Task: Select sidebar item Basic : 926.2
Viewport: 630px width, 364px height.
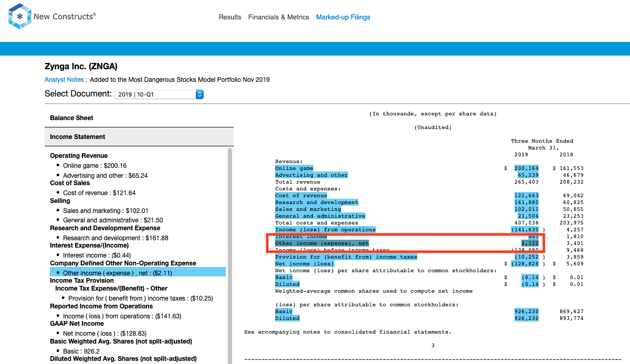Action: 81,351
